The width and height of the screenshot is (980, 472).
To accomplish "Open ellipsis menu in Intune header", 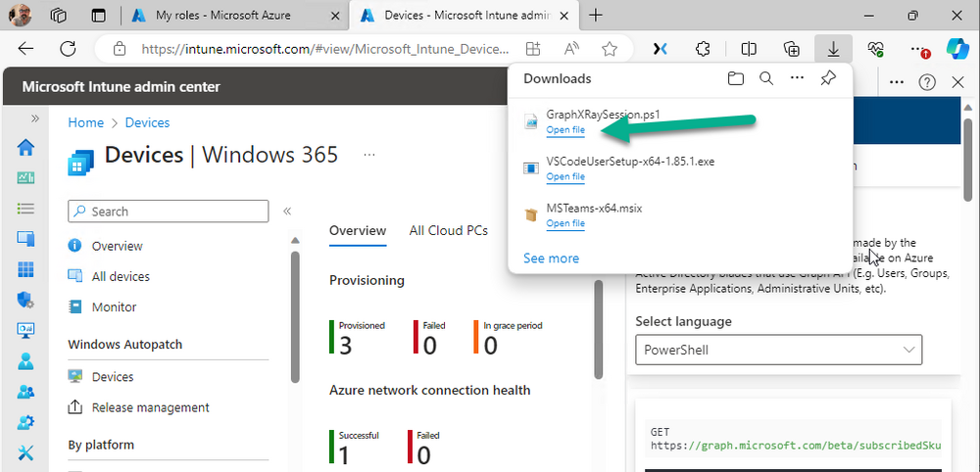I will click(x=897, y=82).
